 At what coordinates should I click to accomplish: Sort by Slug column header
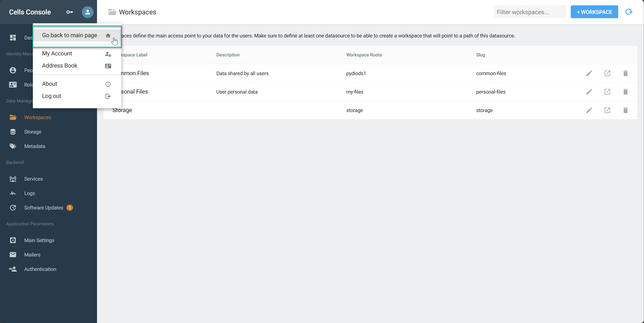(481, 55)
